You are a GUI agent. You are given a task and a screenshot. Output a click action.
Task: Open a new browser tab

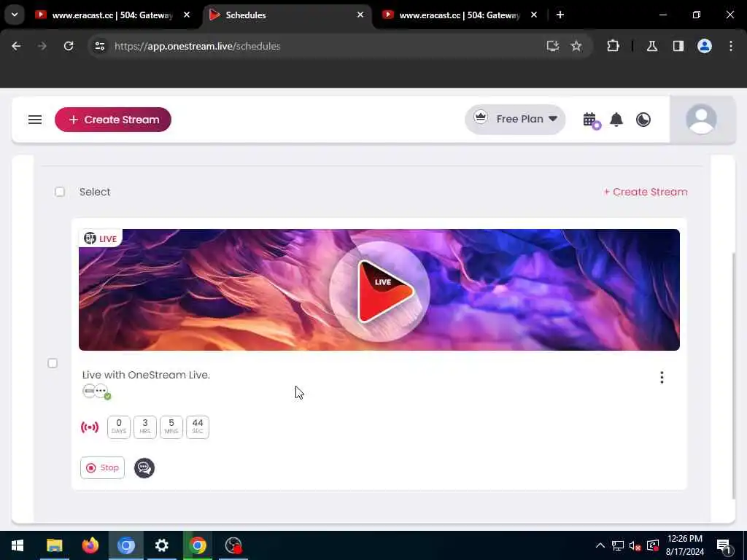(x=560, y=15)
